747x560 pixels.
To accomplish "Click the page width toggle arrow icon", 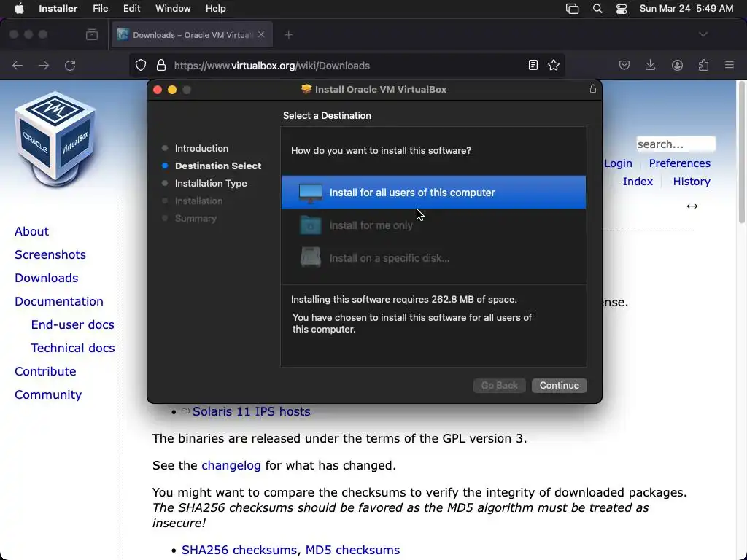I will 692,206.
